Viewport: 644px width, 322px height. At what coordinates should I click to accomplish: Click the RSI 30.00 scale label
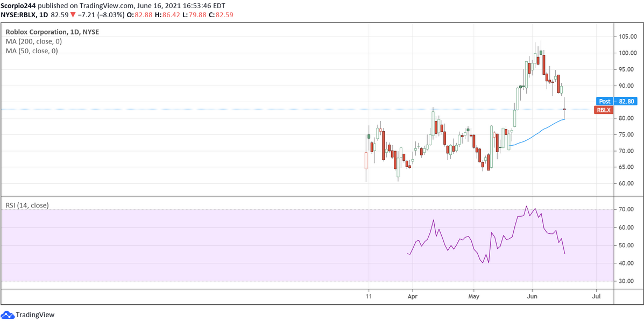click(x=627, y=281)
